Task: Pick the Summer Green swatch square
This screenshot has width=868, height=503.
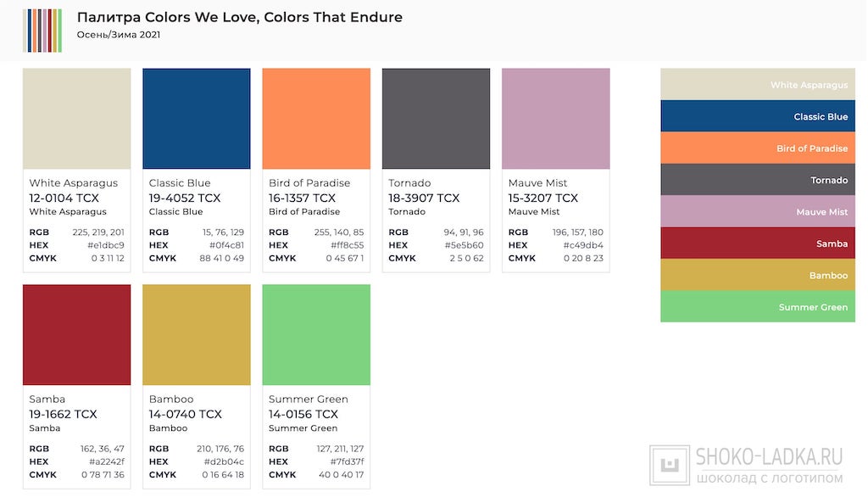Action: pyautogui.click(x=316, y=334)
